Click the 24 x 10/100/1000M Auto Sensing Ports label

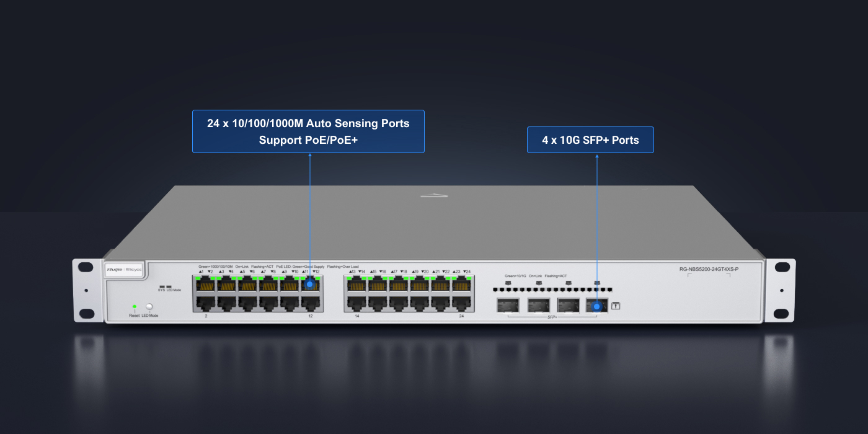click(x=308, y=131)
